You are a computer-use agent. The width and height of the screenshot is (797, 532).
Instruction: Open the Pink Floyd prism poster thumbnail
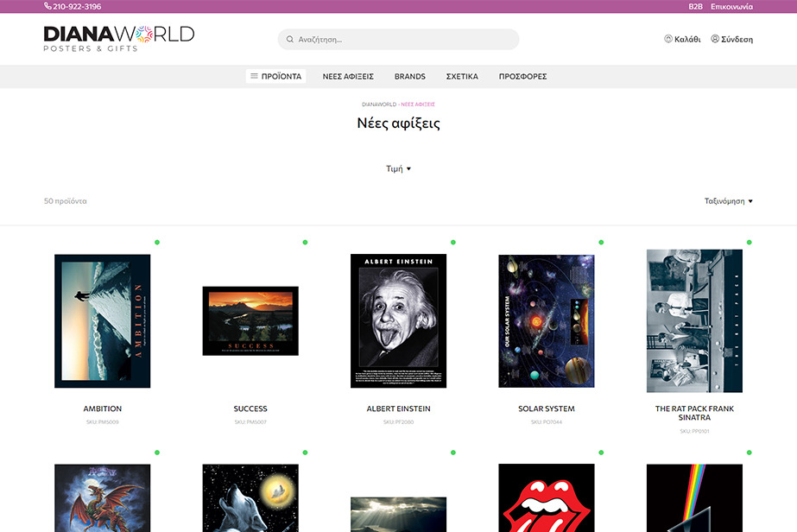pyautogui.click(x=694, y=498)
